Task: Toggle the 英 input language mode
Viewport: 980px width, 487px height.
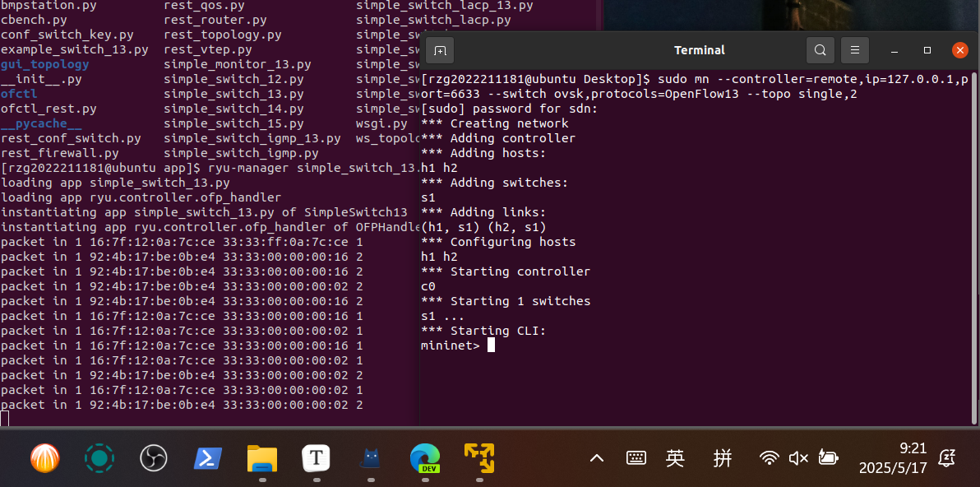Action: point(675,458)
